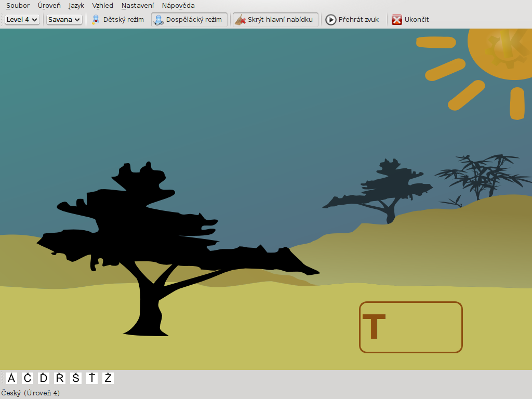Open the Soubor menu
This screenshot has height=399, width=532.
pyautogui.click(x=18, y=5)
